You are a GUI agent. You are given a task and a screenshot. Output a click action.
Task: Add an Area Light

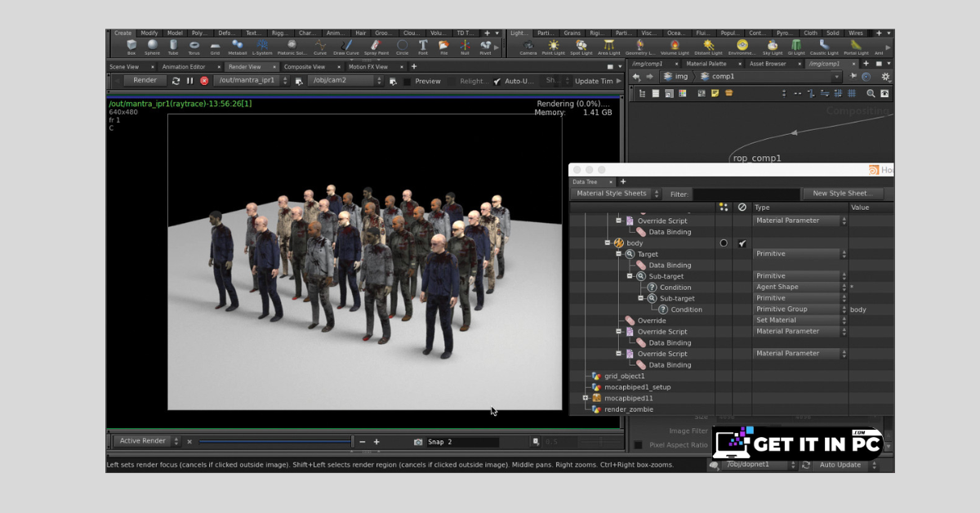608,47
